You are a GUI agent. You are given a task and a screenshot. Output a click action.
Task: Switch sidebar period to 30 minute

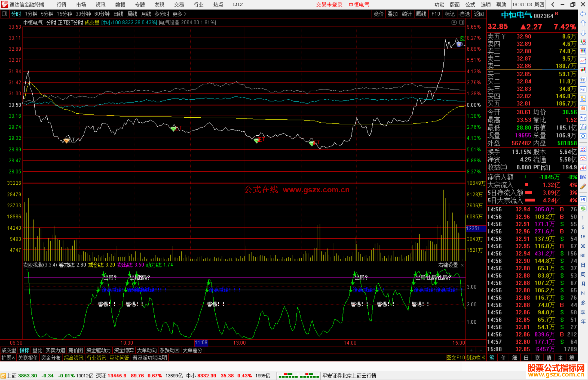583,246
